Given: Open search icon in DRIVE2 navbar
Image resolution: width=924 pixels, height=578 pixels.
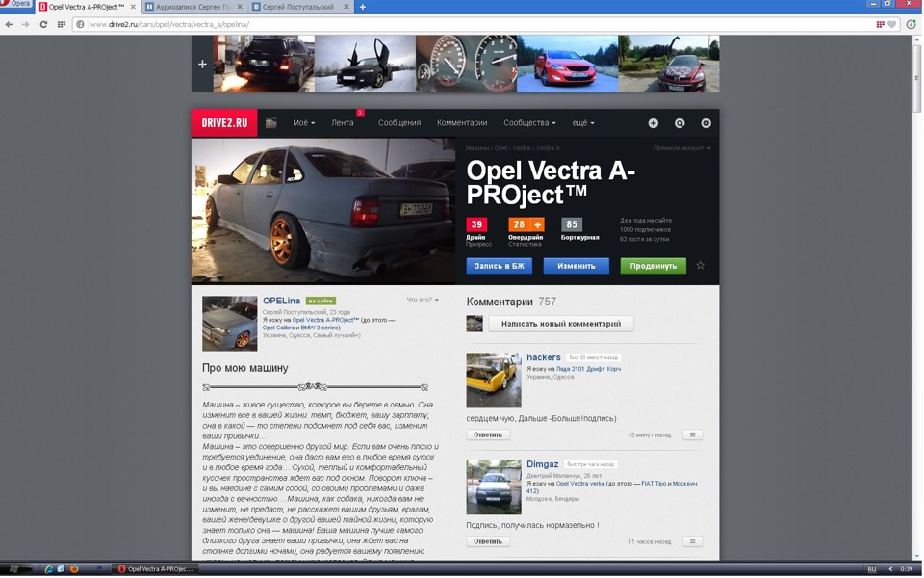Looking at the screenshot, I should (x=680, y=123).
